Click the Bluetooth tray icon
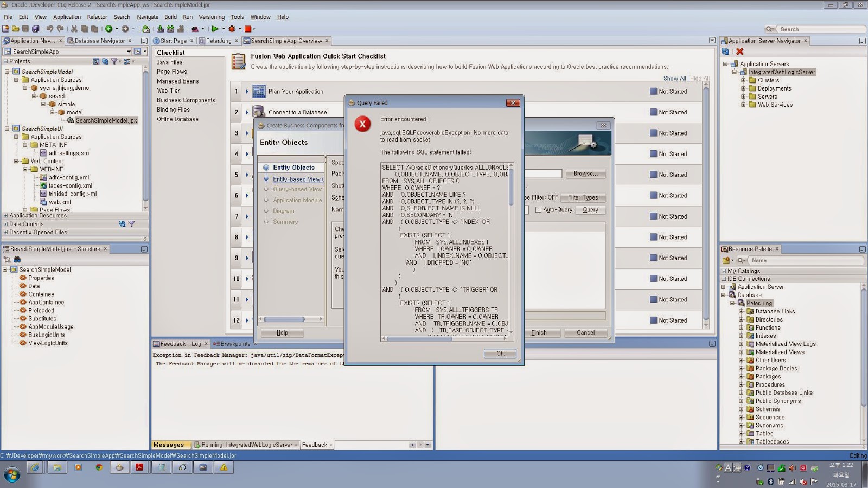Screen dimensions: 868x488 click(770, 481)
